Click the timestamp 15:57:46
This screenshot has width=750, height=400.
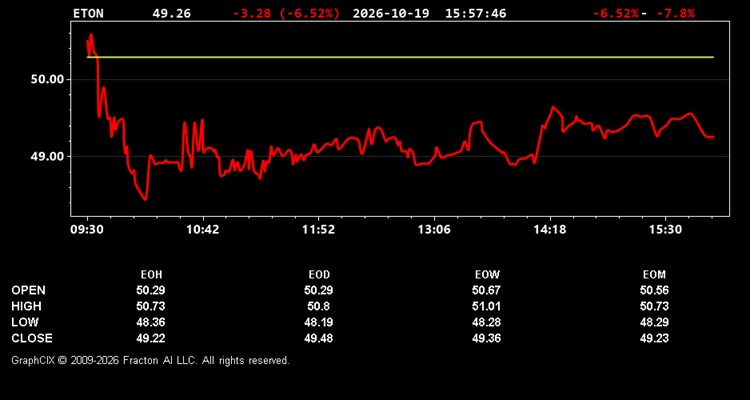coord(475,13)
